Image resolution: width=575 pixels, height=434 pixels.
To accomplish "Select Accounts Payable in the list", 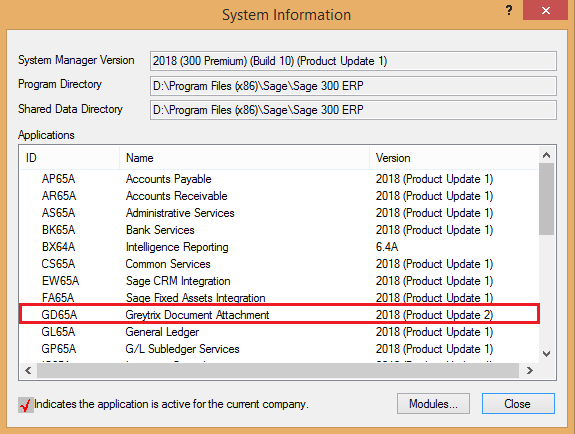I will click(x=169, y=179).
